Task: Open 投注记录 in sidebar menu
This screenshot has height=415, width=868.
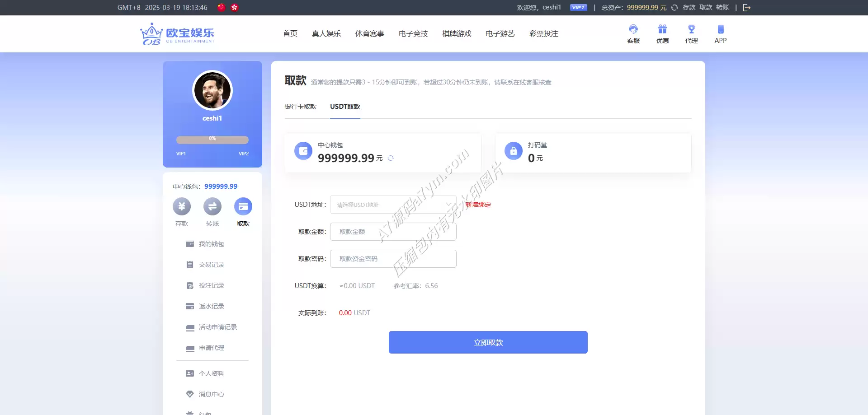Action: click(205, 285)
